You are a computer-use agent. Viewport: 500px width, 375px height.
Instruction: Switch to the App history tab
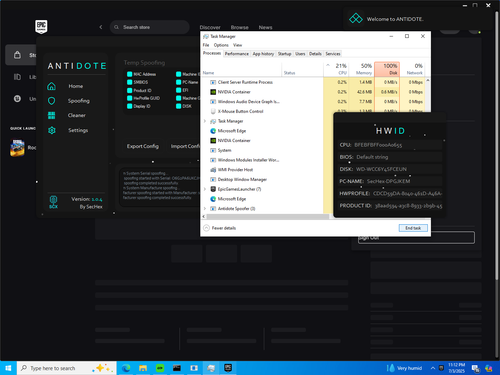point(263,54)
